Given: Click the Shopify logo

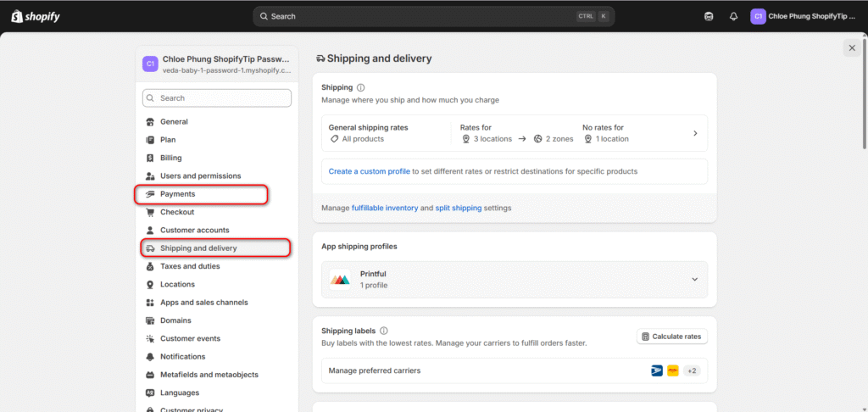Looking at the screenshot, I should point(36,16).
